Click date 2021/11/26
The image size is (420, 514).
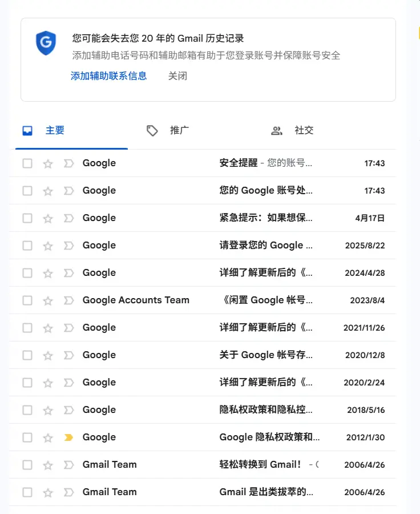(364, 328)
